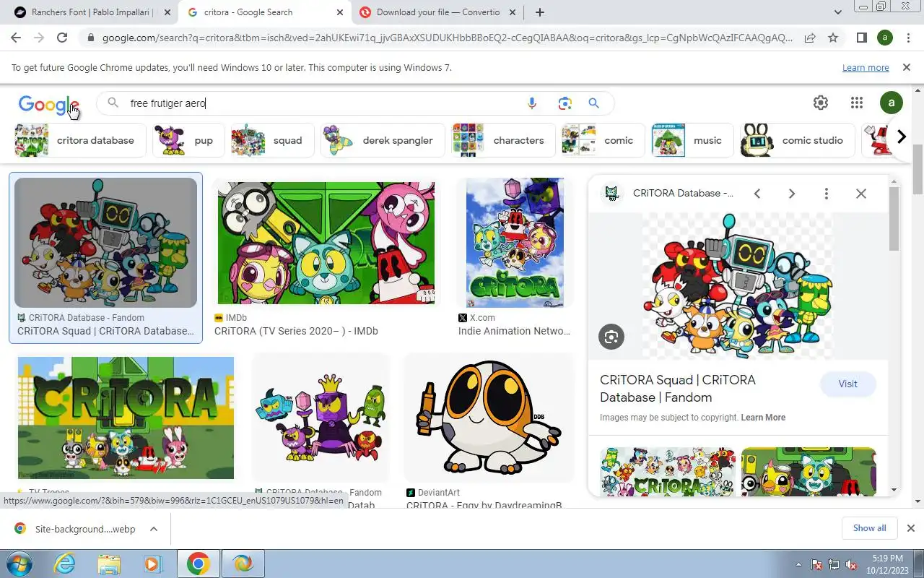Reload the page
This screenshot has height=578, width=924.
tap(62, 38)
